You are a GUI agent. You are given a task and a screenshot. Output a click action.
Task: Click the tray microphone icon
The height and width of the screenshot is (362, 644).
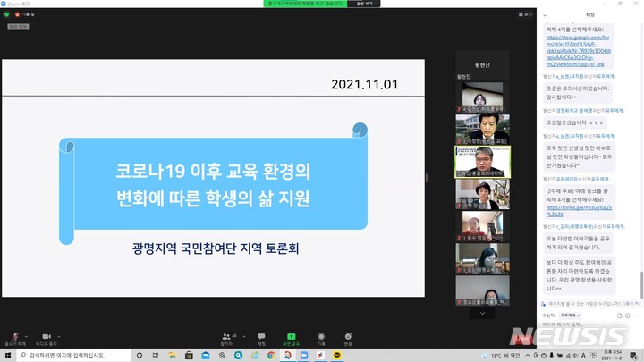click(x=551, y=356)
